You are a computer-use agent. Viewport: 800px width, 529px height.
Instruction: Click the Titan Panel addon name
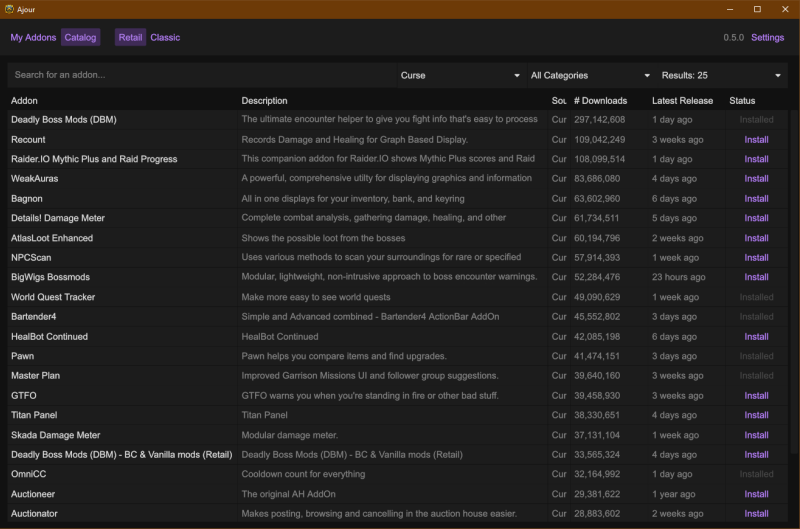click(x=34, y=415)
